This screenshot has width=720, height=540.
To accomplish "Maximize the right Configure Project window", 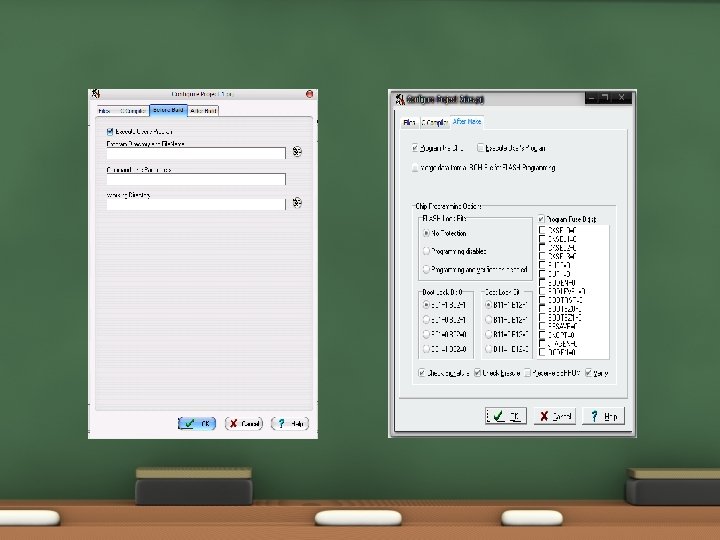I will pyautogui.click(x=606, y=98).
